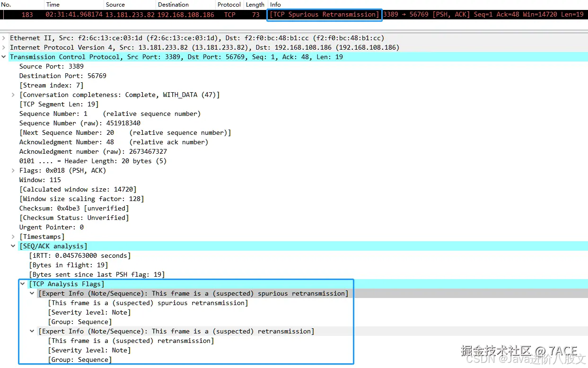Expand the Ethernet II section
Screen dimensions: 588x368
[4, 38]
